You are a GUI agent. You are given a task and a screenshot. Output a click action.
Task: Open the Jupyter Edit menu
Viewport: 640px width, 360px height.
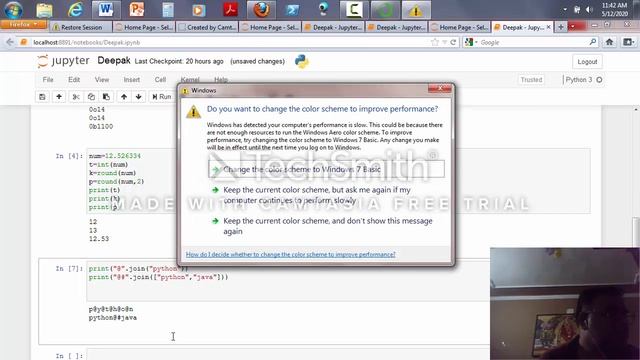click(x=74, y=80)
